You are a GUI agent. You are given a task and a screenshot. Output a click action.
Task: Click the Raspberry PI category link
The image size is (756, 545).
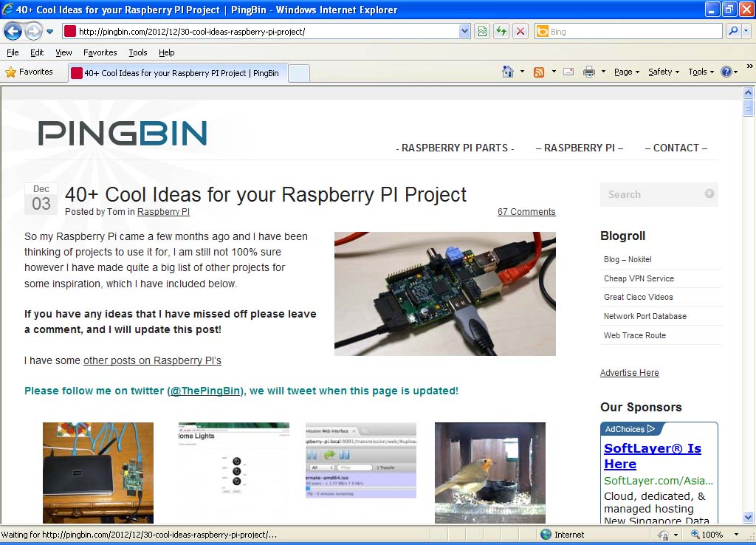(x=163, y=212)
